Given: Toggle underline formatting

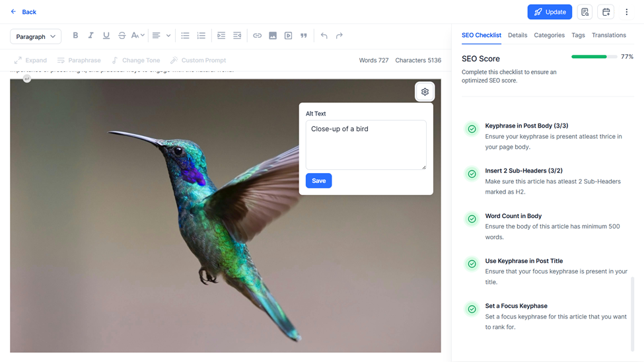Looking at the screenshot, I should pyautogui.click(x=106, y=35).
